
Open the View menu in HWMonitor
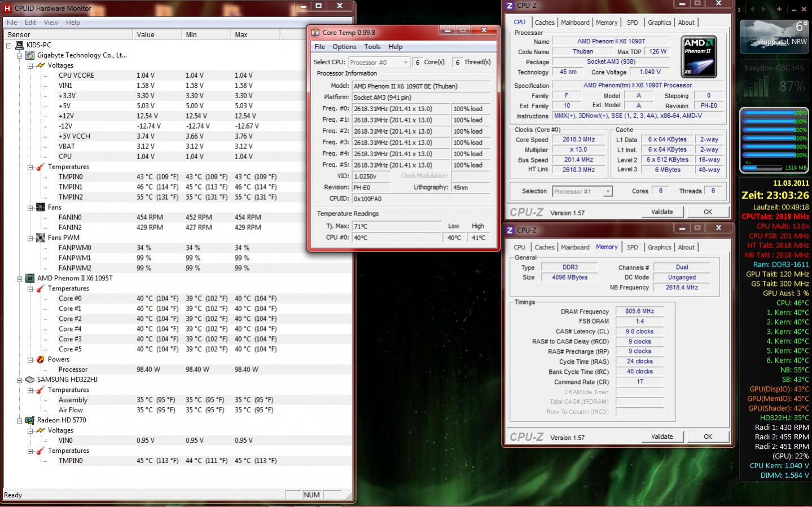[x=51, y=23]
